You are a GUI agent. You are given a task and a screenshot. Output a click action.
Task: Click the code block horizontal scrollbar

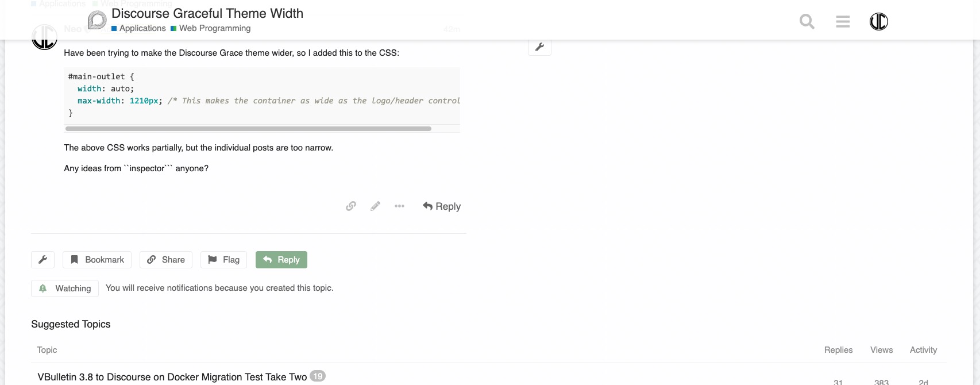click(248, 129)
